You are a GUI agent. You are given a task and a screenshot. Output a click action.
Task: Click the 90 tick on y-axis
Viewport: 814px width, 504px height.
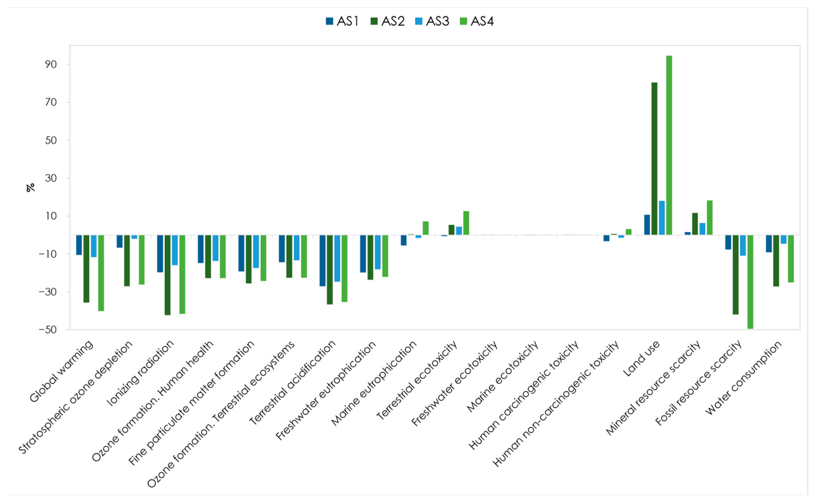point(51,64)
